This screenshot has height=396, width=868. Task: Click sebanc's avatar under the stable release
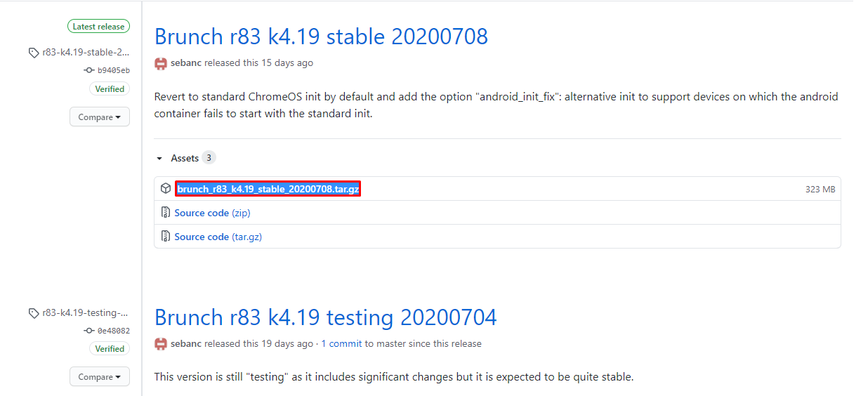tap(161, 63)
